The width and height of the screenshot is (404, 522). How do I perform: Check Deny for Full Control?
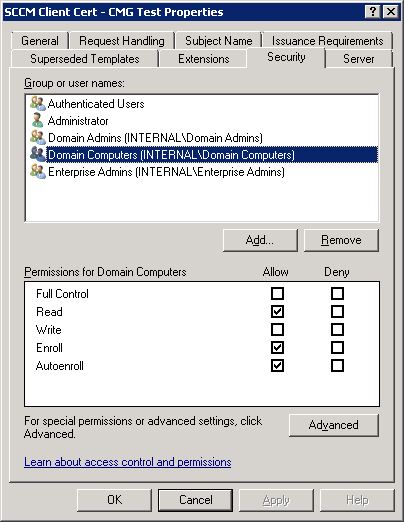pos(337,294)
